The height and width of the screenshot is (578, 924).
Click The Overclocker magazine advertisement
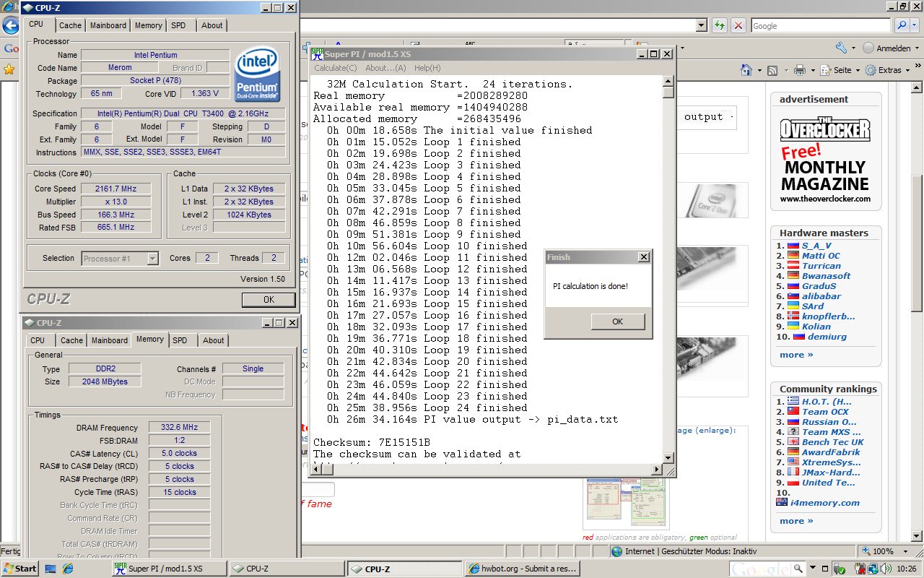825,160
